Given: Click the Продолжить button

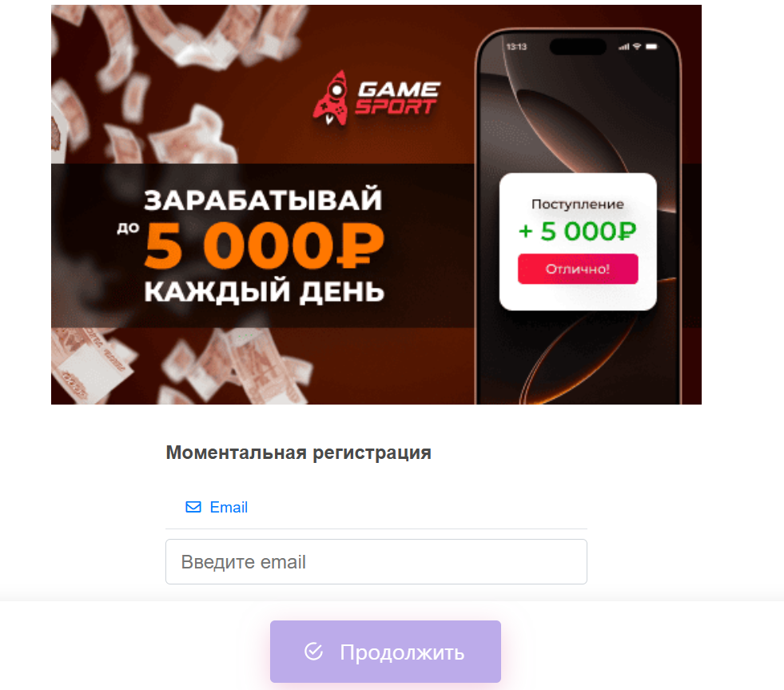Looking at the screenshot, I should click(x=385, y=652).
